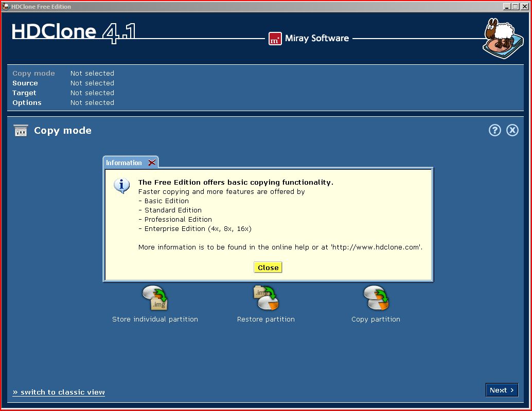Click the 'Target' summary row label

[x=24, y=93]
